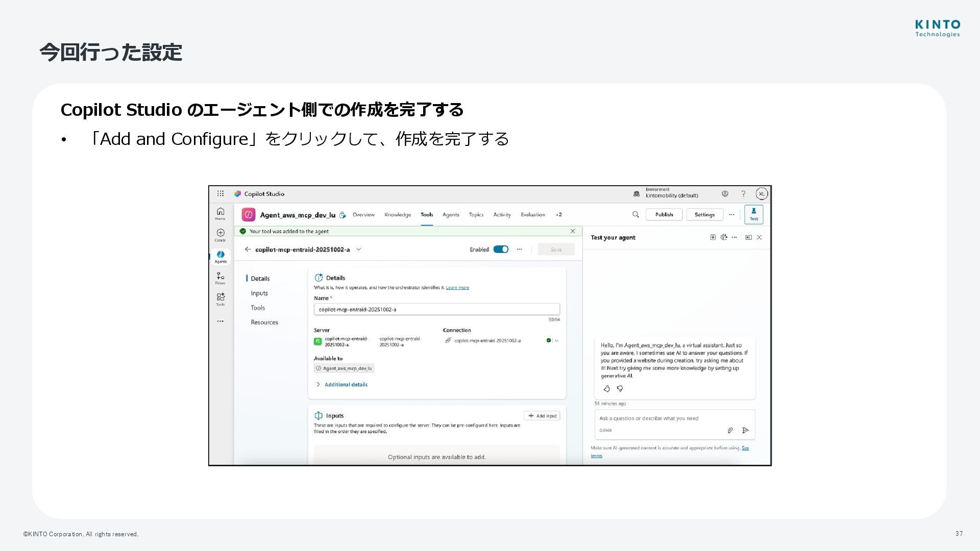
Task: Click the attachment paperclip icon
Action: tap(730, 430)
